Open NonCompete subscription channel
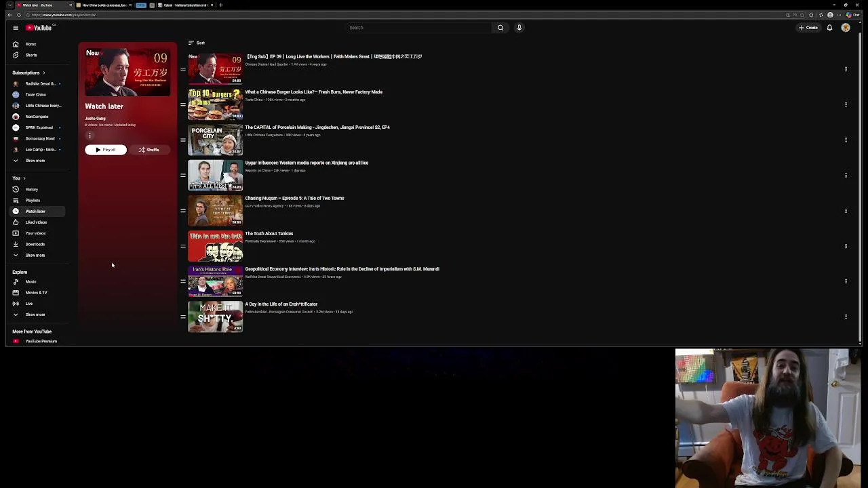 [x=38, y=117]
